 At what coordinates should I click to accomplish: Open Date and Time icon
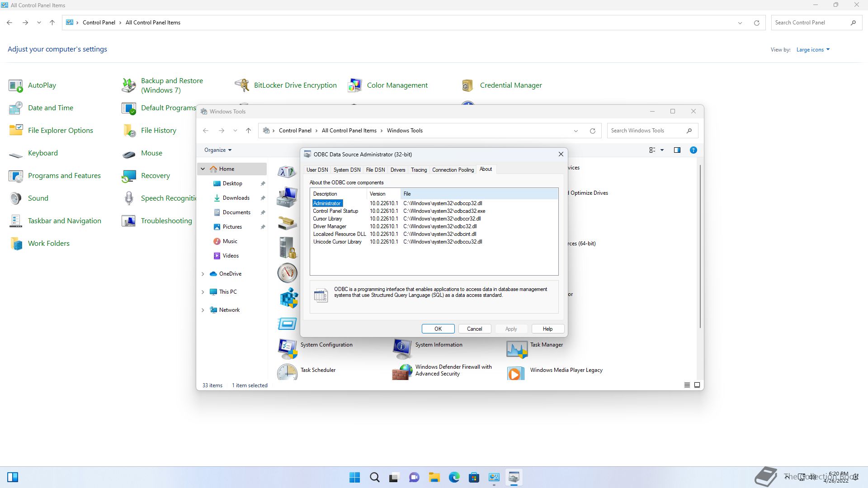pos(16,108)
